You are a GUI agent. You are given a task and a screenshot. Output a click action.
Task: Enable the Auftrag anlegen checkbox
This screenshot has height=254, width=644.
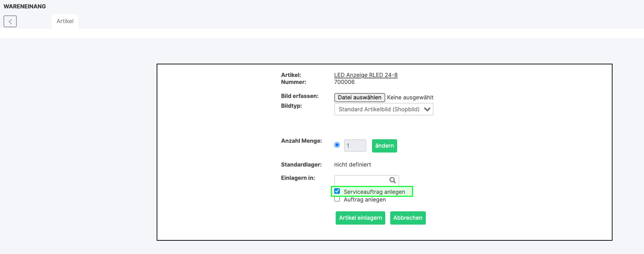(337, 199)
